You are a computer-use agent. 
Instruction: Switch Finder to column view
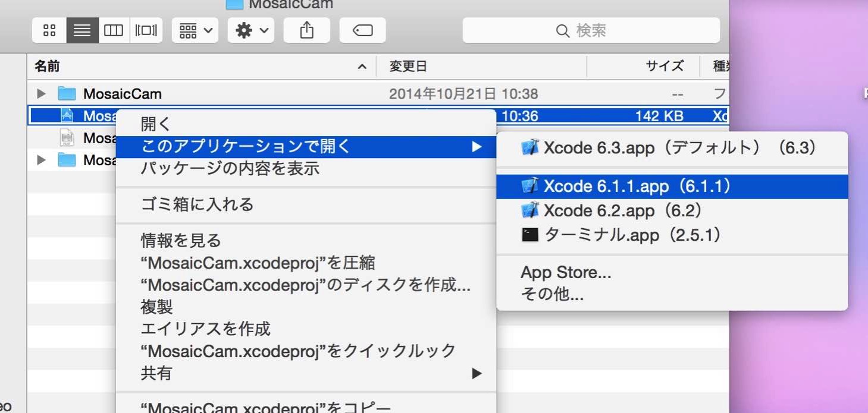(114, 30)
